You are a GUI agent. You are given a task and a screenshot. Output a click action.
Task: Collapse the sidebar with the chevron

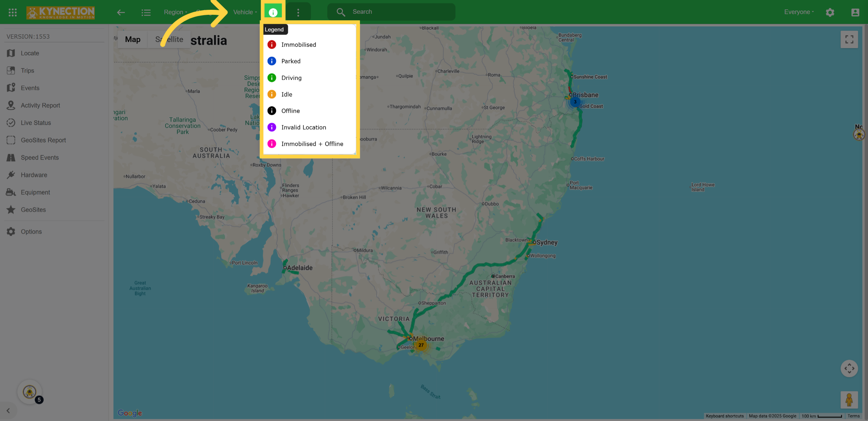coord(8,411)
